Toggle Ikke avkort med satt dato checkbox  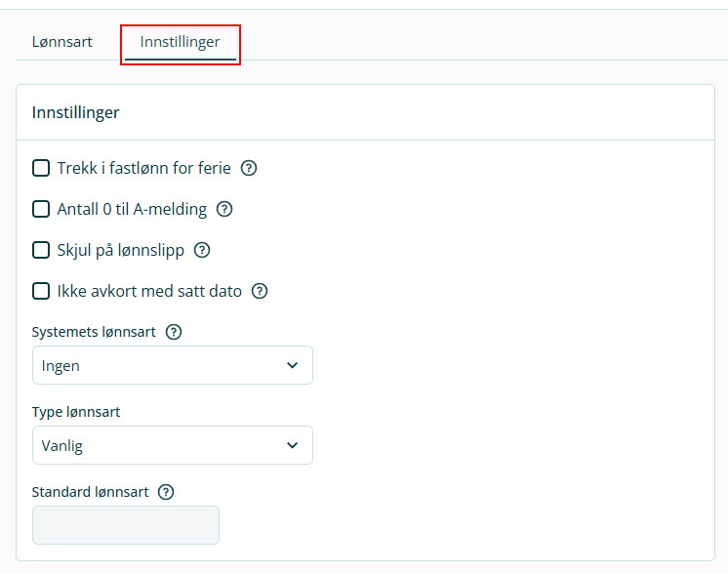tap(41, 291)
